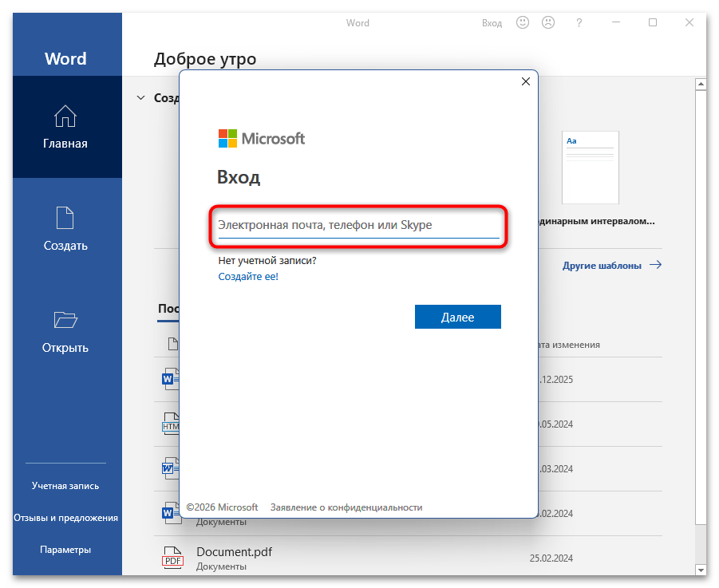This screenshot has height=588, width=719.
Task: Browse Другие шаблоны templates link
Action: pos(603,264)
